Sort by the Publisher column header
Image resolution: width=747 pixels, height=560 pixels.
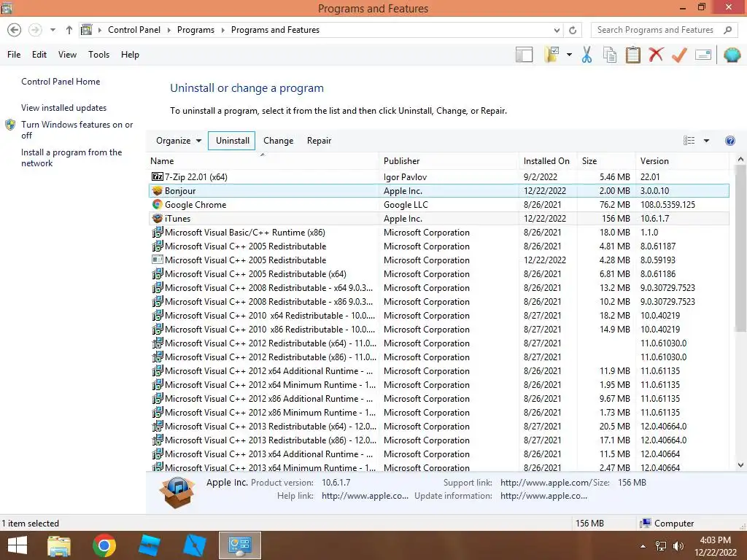click(449, 161)
